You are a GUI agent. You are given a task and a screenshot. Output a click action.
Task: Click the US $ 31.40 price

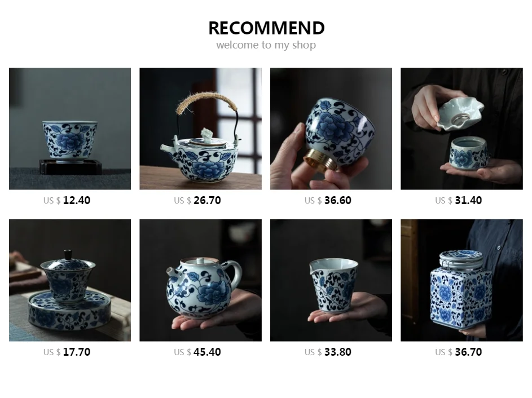pyautogui.click(x=459, y=200)
